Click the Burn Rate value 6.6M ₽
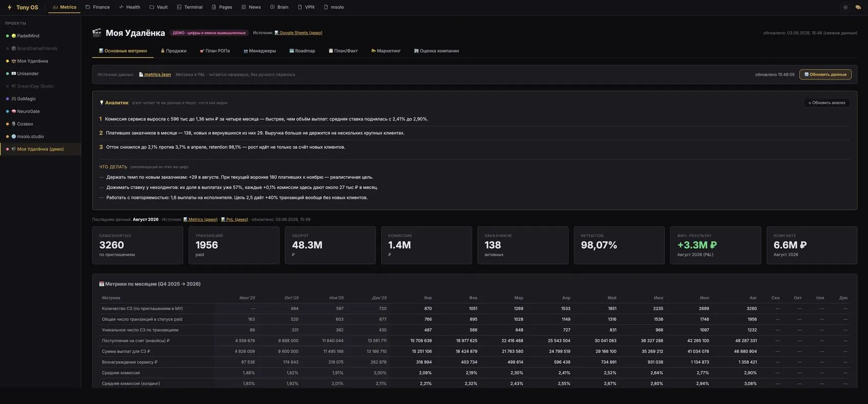This screenshot has height=404, width=868. [x=790, y=245]
